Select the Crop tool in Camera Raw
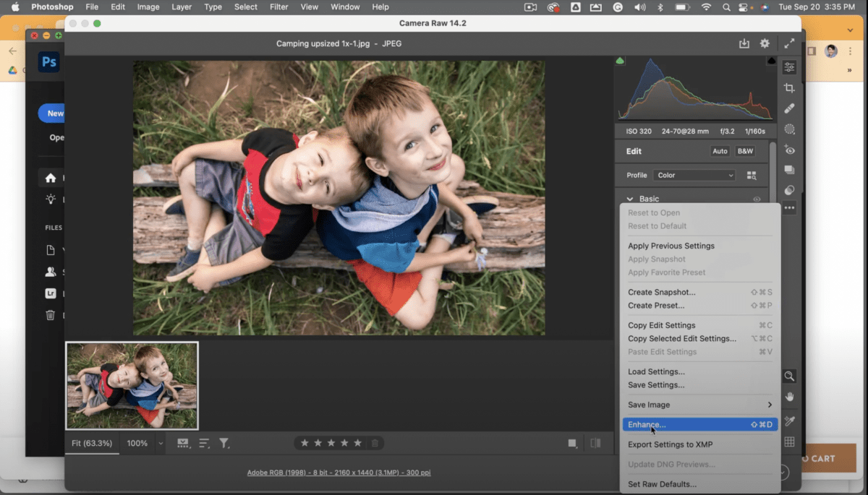The image size is (868, 495). (x=789, y=87)
